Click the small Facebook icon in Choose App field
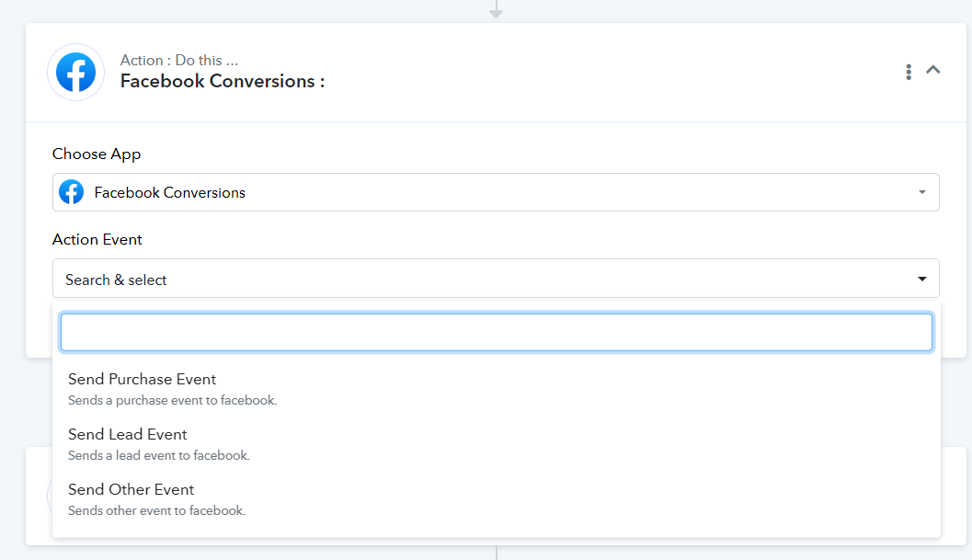This screenshot has width=972, height=560. click(x=72, y=192)
